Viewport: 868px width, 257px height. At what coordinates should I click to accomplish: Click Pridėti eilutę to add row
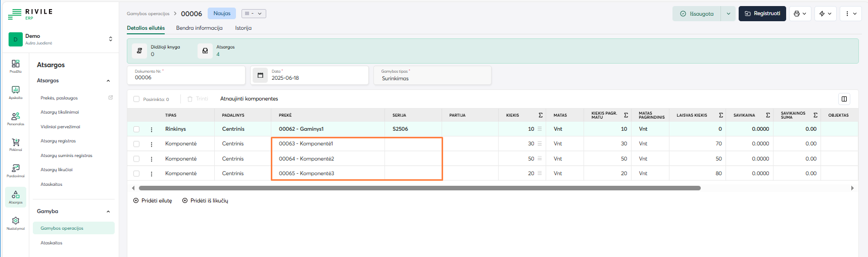153,201
